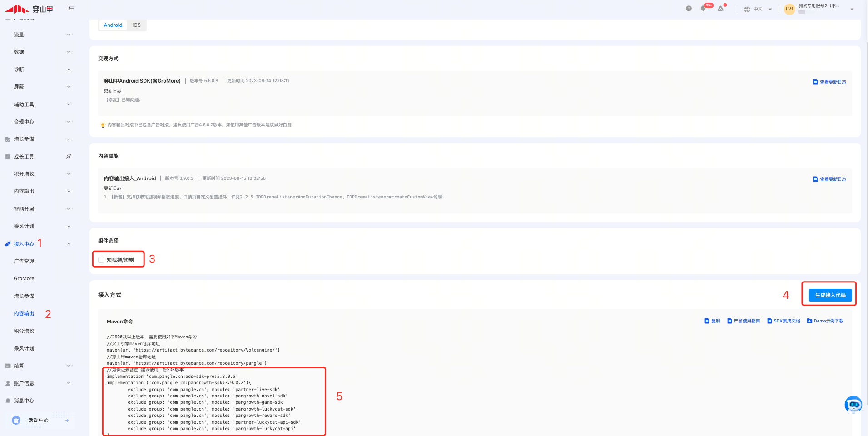
Task: Collapse the sidebar with the menu fold icon
Action: pos(71,8)
